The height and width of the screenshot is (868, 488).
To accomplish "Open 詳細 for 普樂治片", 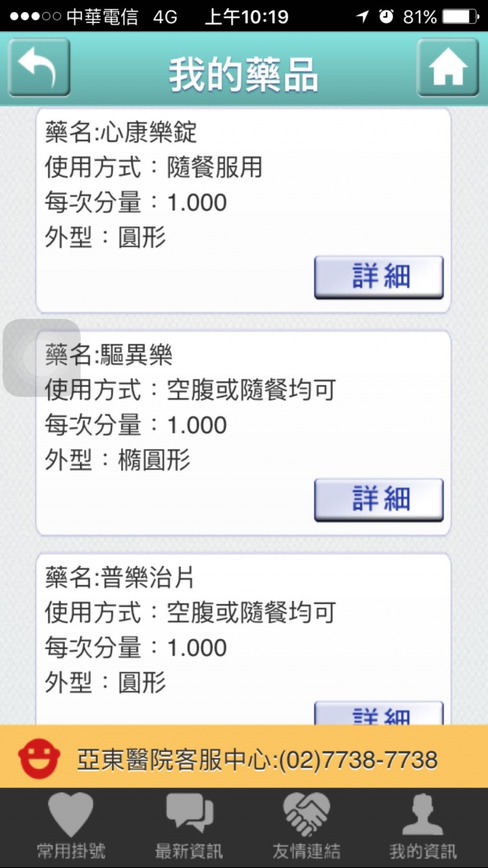I will click(x=379, y=713).
